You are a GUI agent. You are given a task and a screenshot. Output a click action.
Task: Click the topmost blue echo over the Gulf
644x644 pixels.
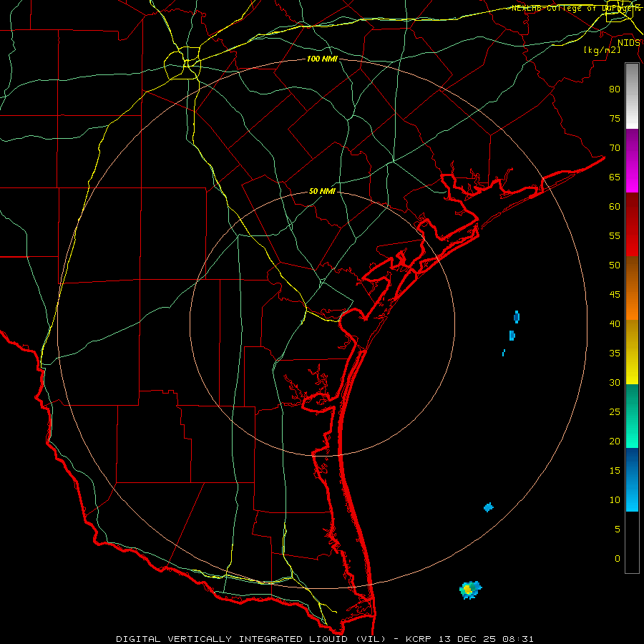(517, 317)
